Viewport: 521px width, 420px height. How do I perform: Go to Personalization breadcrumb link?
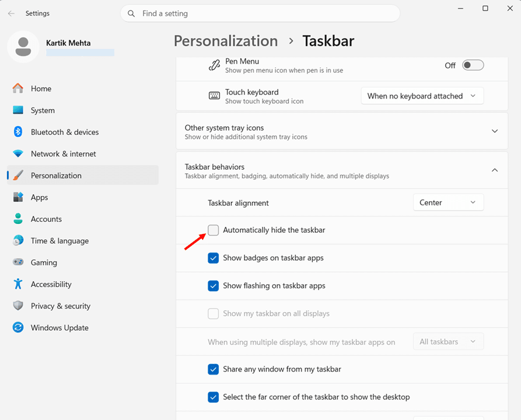pyautogui.click(x=226, y=41)
